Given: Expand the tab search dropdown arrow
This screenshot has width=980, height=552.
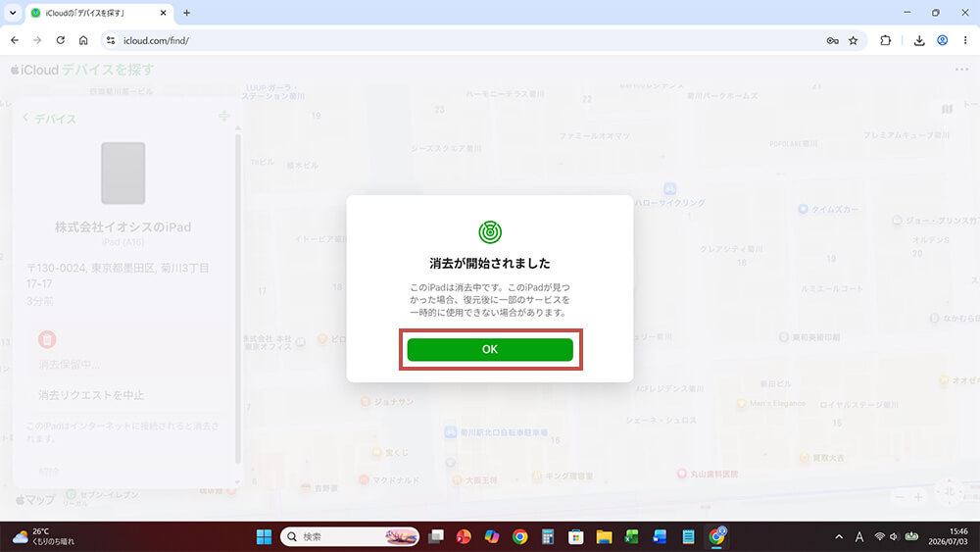Looking at the screenshot, I should point(13,13).
